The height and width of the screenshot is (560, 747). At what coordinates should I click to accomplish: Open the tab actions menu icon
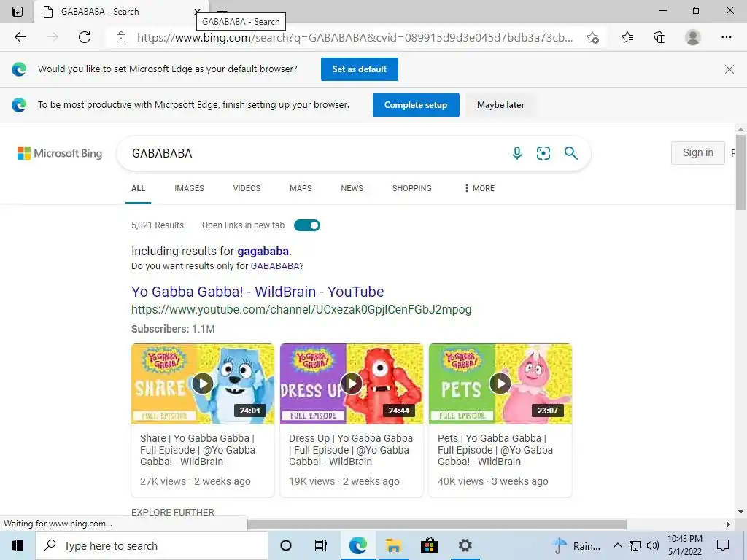coord(18,12)
